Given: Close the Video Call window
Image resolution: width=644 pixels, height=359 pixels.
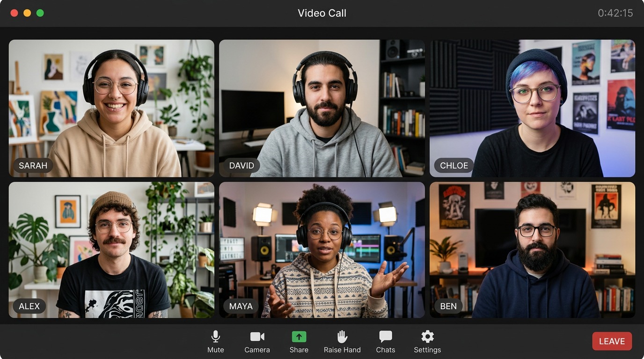Looking at the screenshot, I should [x=14, y=13].
